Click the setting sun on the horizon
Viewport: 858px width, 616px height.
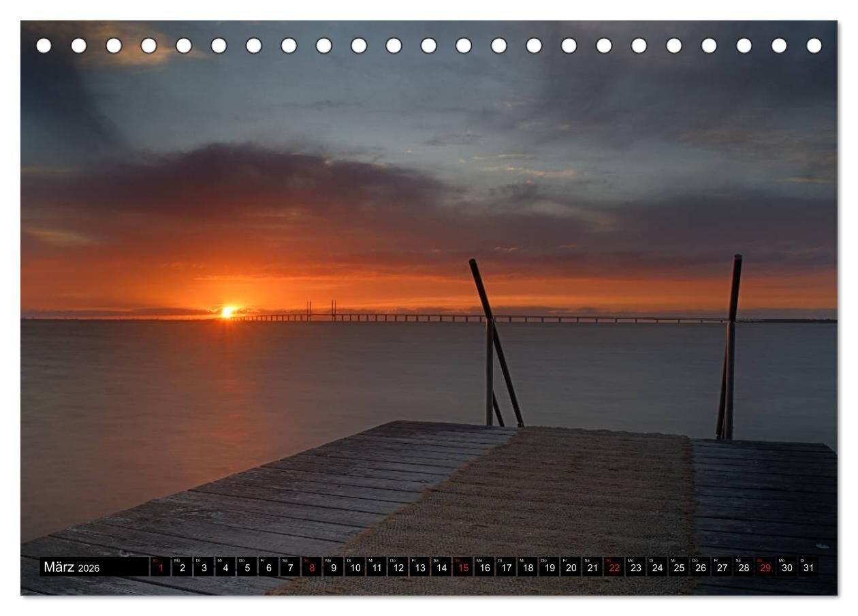pyautogui.click(x=227, y=312)
